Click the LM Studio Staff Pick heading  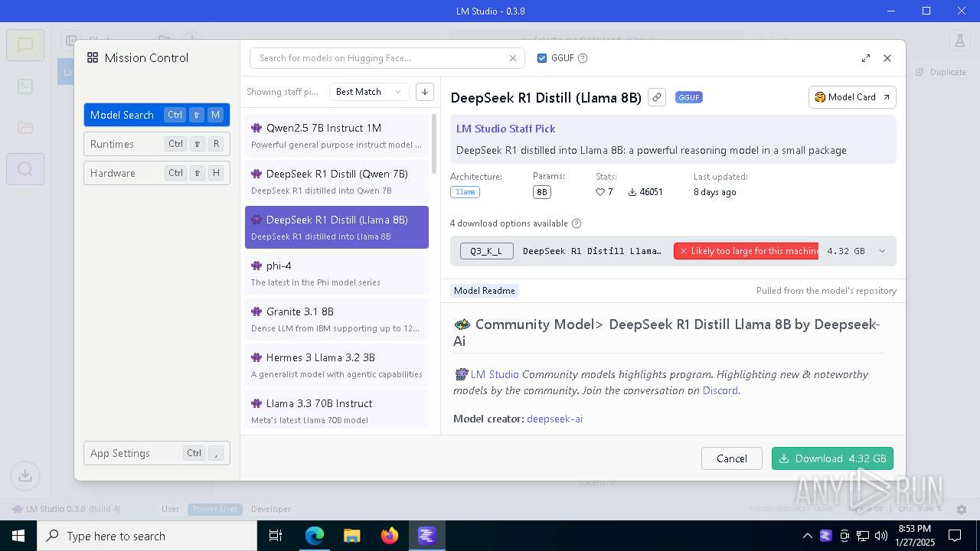click(x=505, y=129)
